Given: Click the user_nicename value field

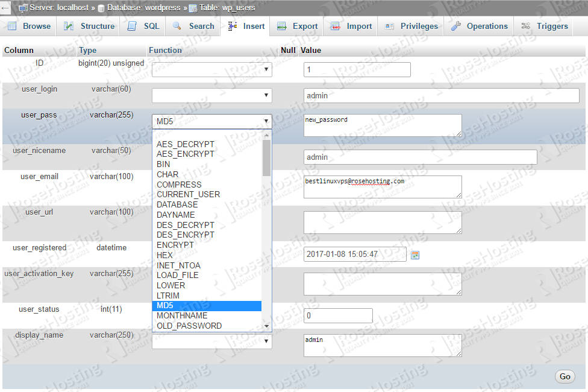Looking at the screenshot, I should coord(421,157).
